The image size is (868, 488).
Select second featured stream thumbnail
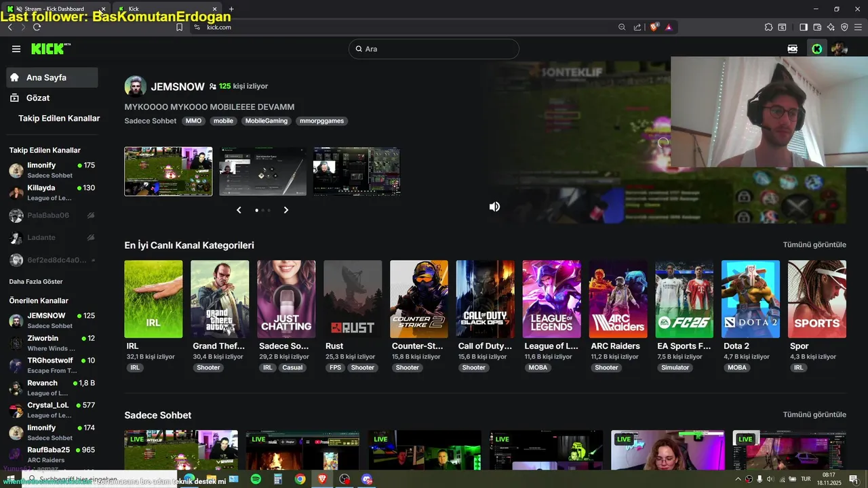262,171
